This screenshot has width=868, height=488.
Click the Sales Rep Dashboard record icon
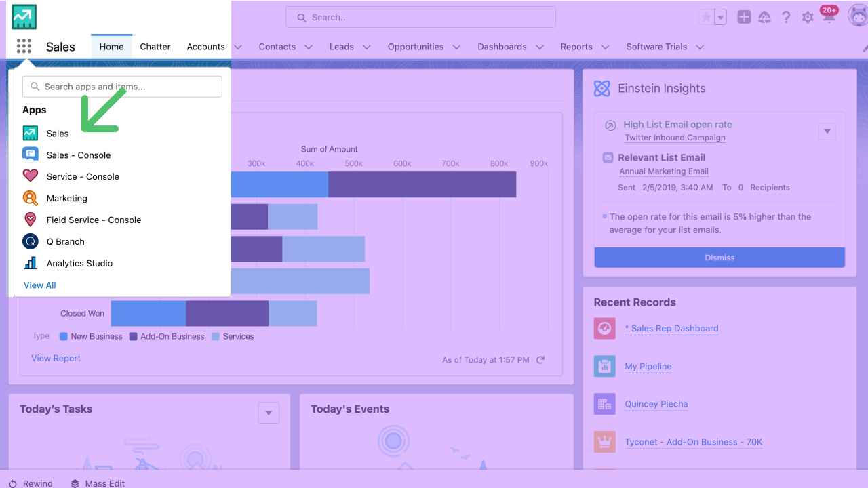point(604,329)
